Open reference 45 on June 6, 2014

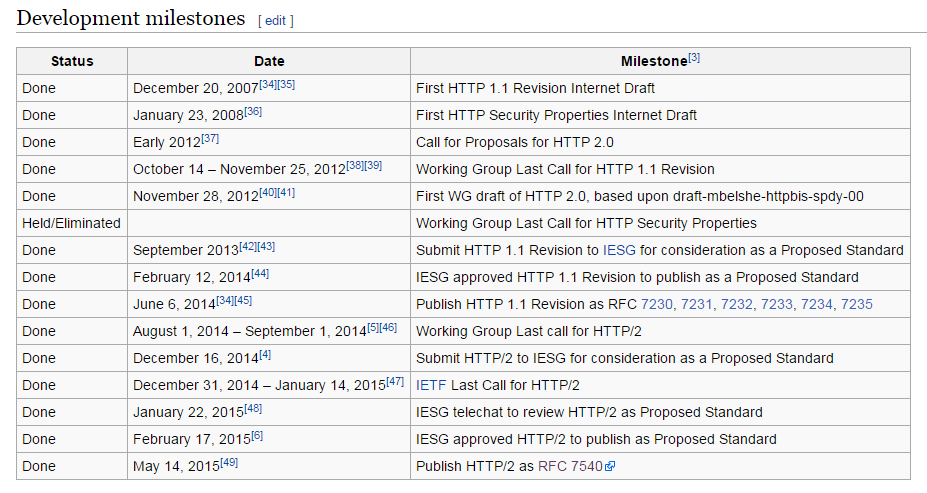(243, 301)
